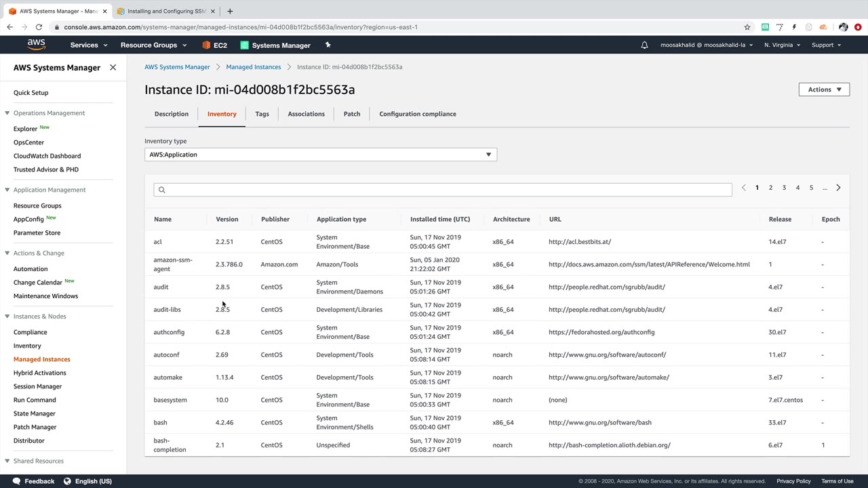Open the Support dropdown menu
This screenshot has height=488, width=868.
(x=826, y=45)
